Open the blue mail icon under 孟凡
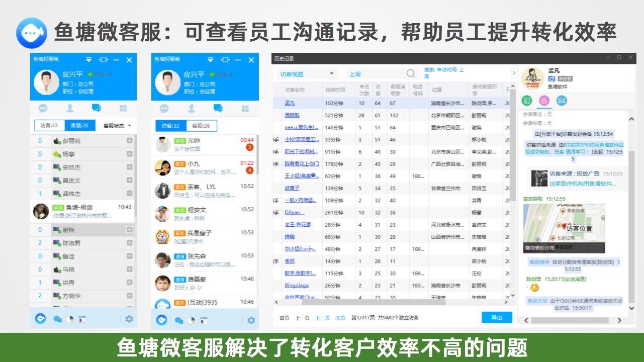The image size is (644, 362). click(561, 101)
